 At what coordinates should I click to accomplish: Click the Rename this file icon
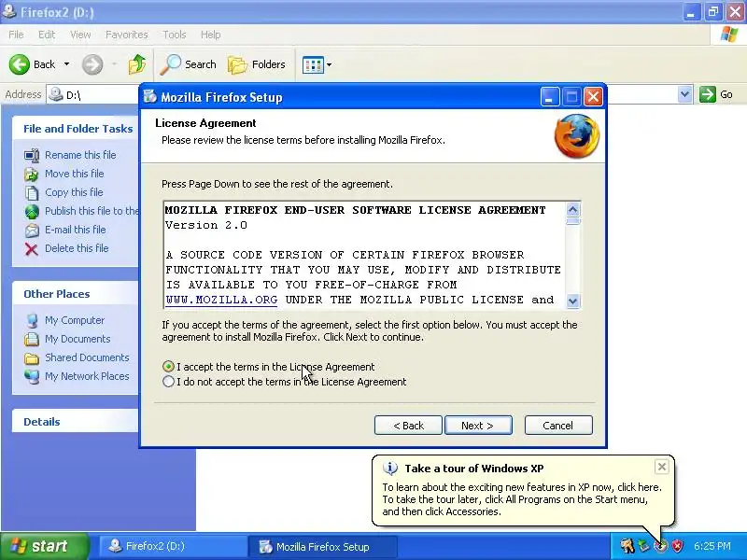coord(32,155)
